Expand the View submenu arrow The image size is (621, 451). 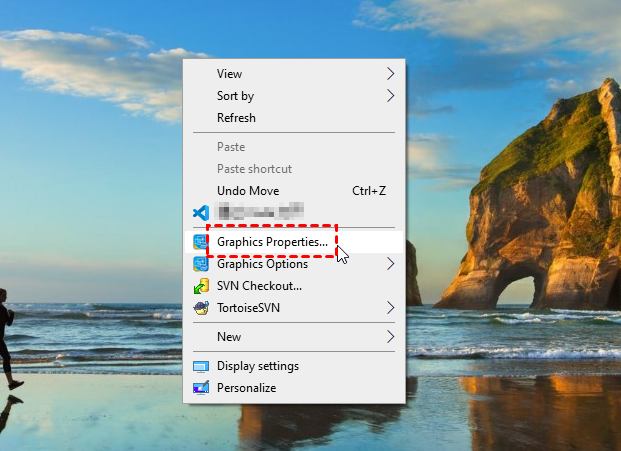coord(391,74)
